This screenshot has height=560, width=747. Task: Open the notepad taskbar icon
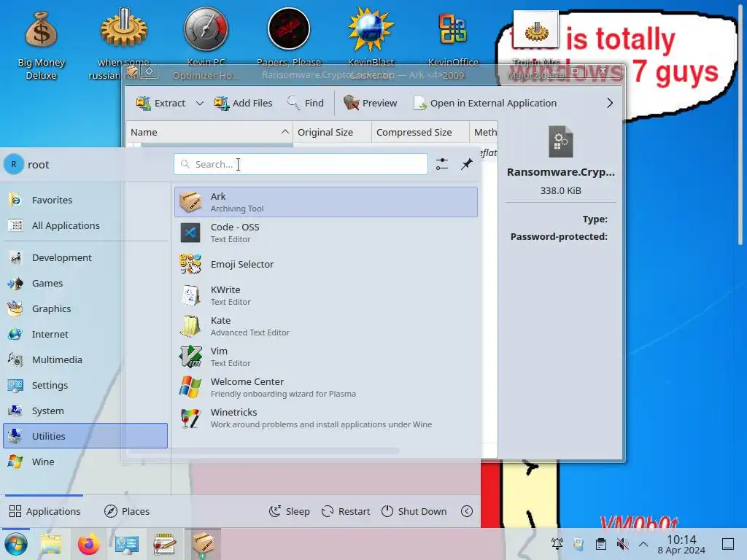point(164,544)
